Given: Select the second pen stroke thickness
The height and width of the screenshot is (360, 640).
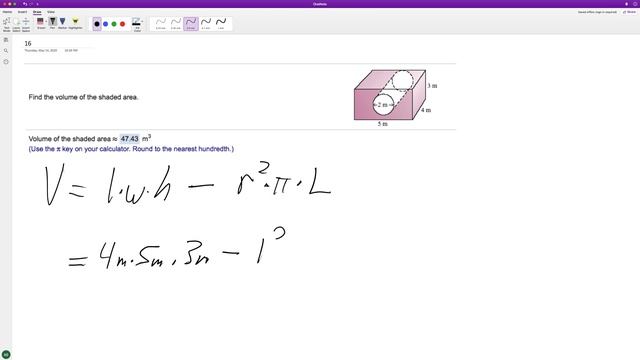Looking at the screenshot, I should 176,23.
